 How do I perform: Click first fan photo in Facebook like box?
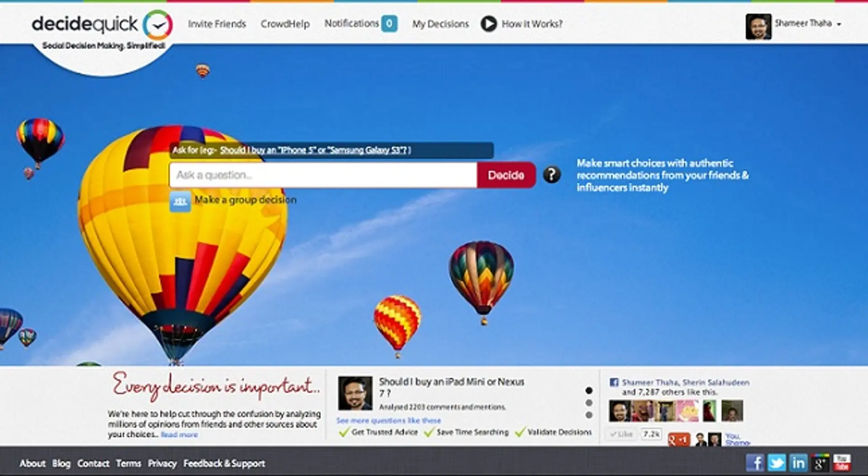620,411
